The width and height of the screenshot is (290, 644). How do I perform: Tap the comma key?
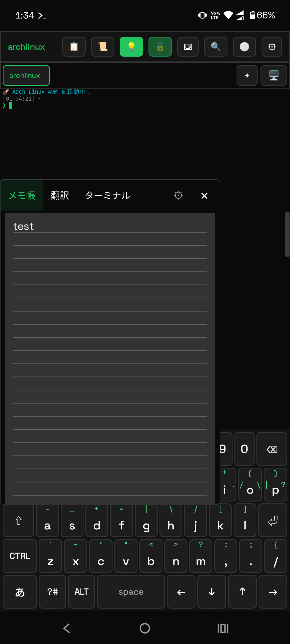point(226,556)
